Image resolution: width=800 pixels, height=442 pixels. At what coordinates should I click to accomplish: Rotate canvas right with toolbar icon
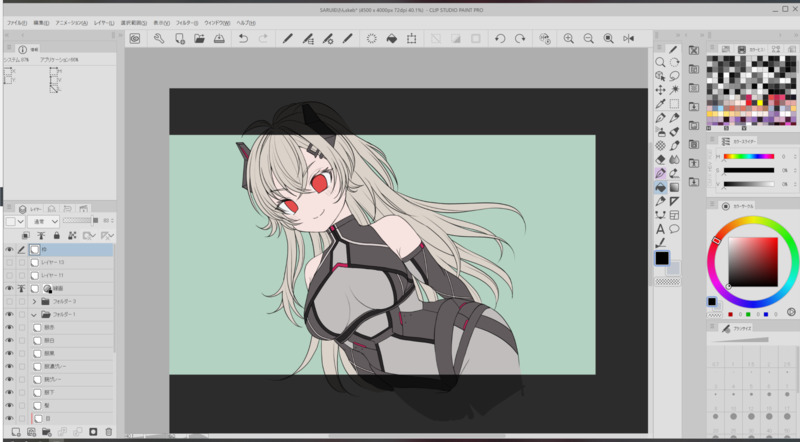click(520, 39)
